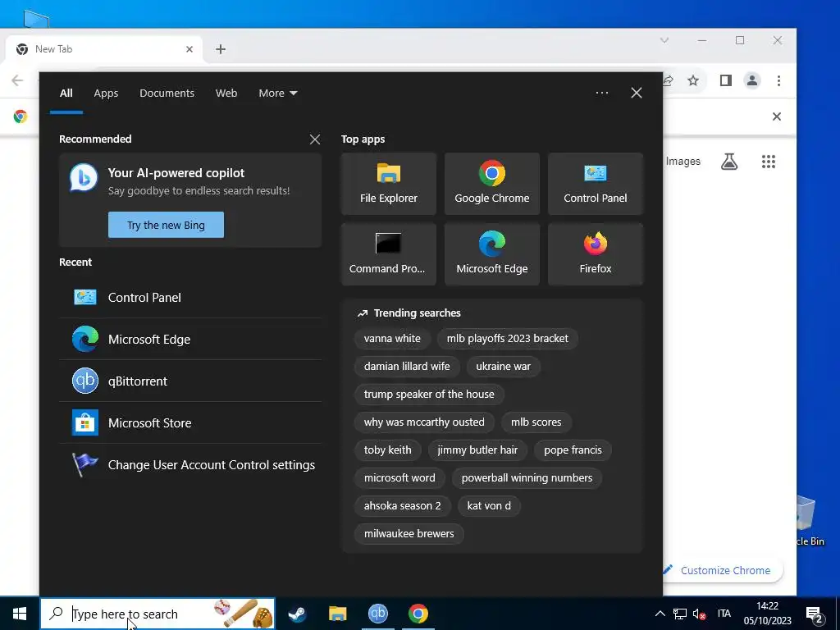
Task: Click the Bing copilot logo icon
Action: (x=84, y=177)
